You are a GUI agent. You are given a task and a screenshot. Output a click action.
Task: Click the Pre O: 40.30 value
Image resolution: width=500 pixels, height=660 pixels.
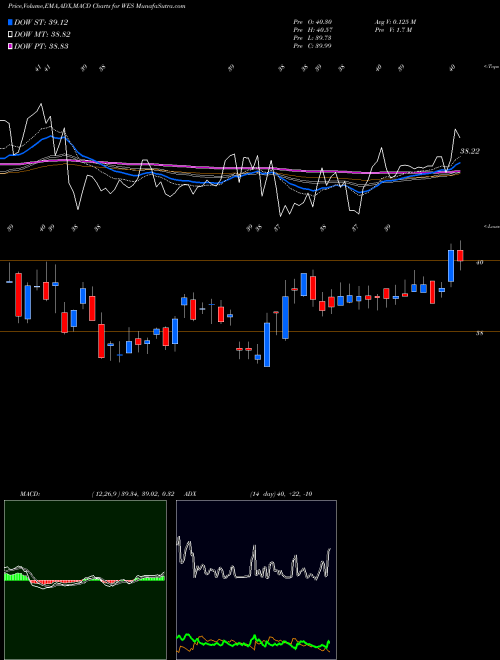[313, 22]
